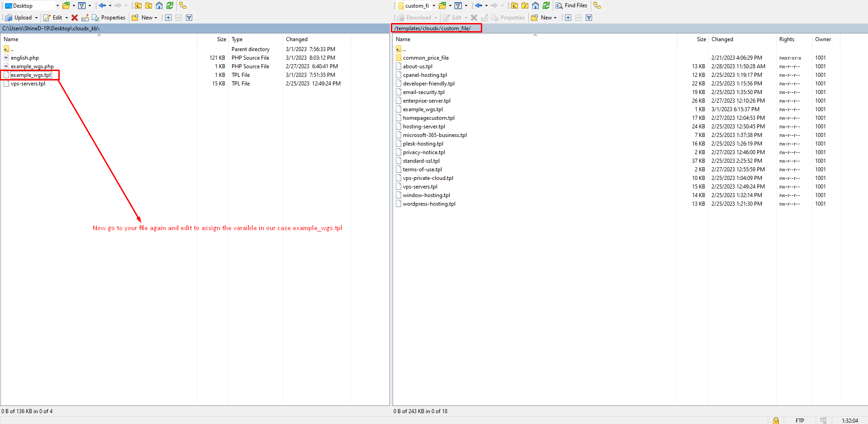
Task: Toggle the local directory tree icon
Action: pyautogui.click(x=183, y=5)
